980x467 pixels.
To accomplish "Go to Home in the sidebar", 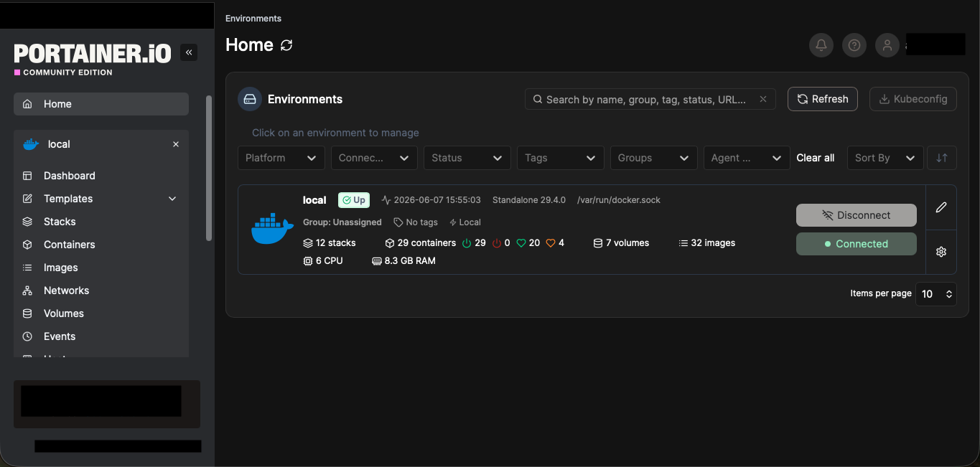I will pyautogui.click(x=101, y=104).
